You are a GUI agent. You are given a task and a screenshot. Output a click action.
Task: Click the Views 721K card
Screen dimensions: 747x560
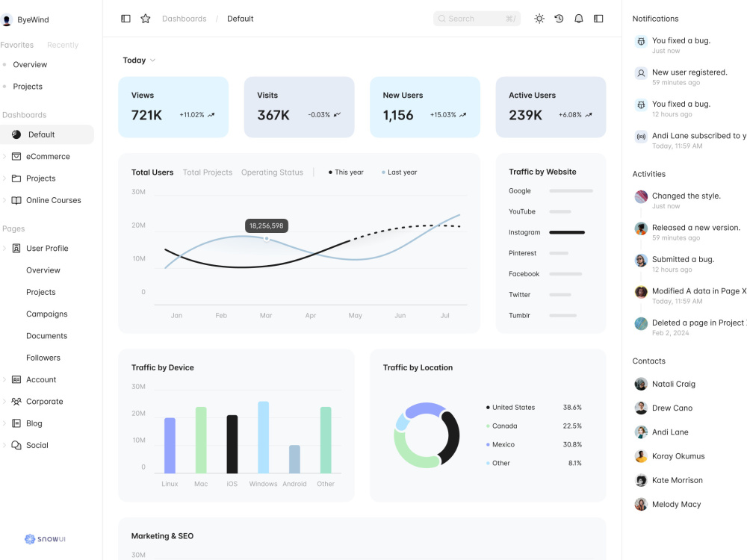click(x=173, y=107)
